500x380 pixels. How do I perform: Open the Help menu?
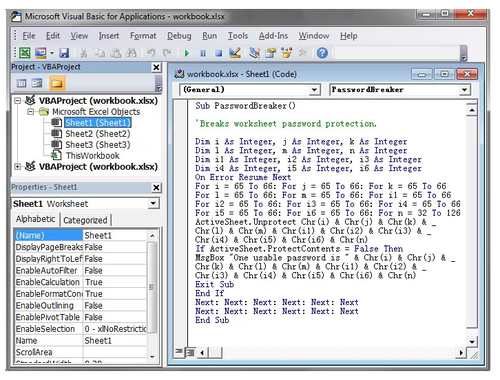(348, 36)
